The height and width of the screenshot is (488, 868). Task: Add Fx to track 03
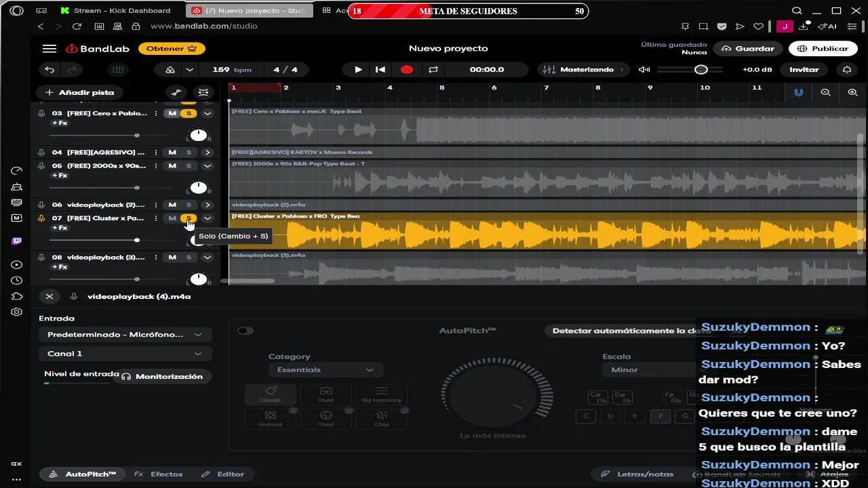(x=60, y=123)
